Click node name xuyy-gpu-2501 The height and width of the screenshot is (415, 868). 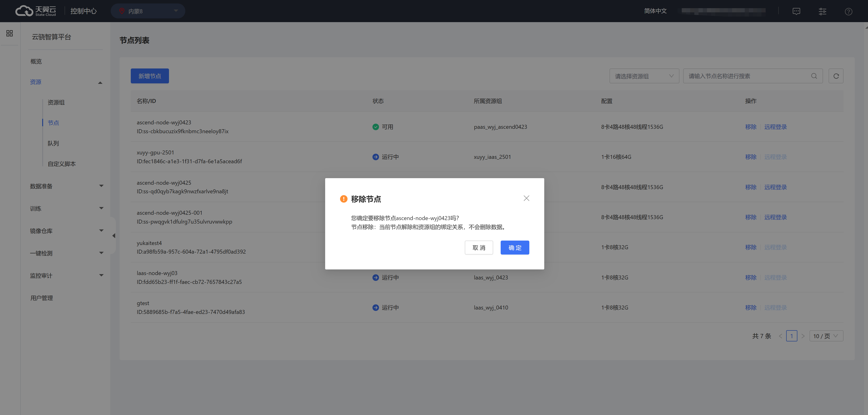point(155,153)
